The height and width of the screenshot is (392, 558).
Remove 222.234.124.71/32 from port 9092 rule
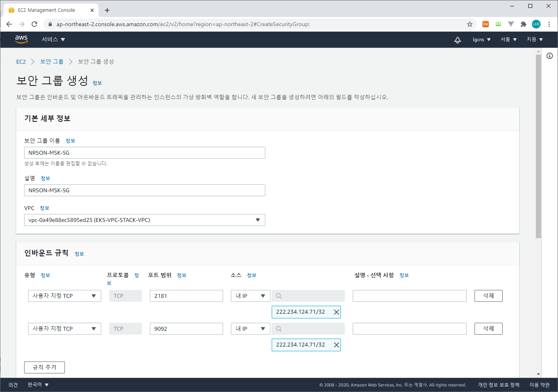(x=337, y=345)
